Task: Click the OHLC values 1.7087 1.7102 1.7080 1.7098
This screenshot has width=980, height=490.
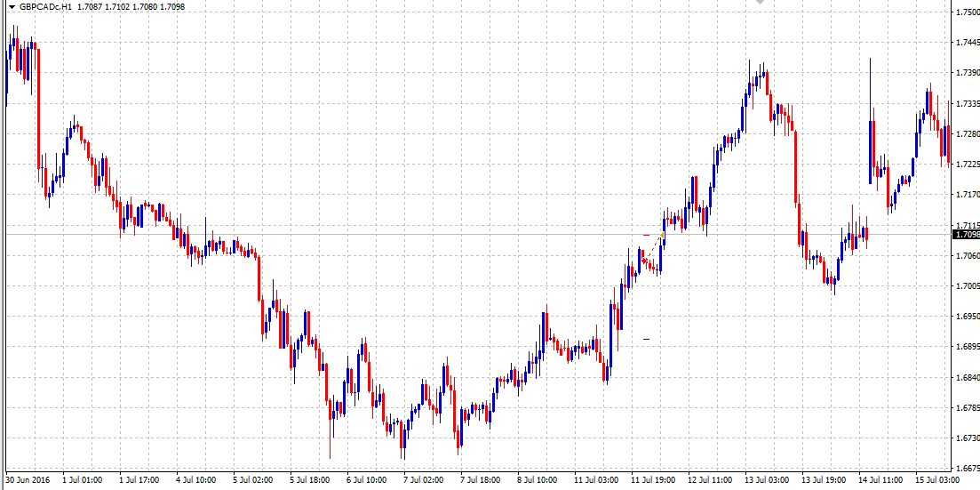Action: pyautogui.click(x=131, y=6)
